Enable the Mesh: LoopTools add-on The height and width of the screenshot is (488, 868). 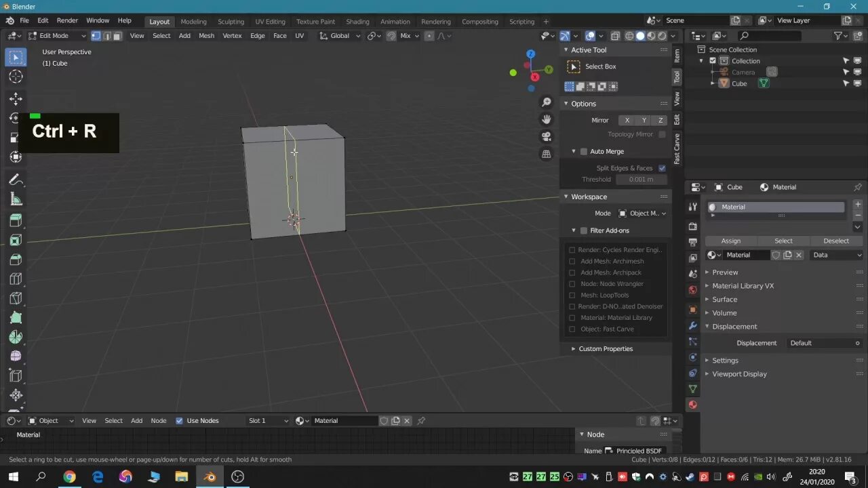coord(573,295)
